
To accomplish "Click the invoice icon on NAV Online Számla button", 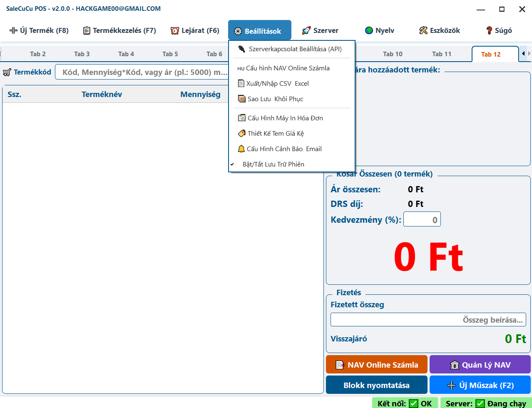I will (340, 365).
